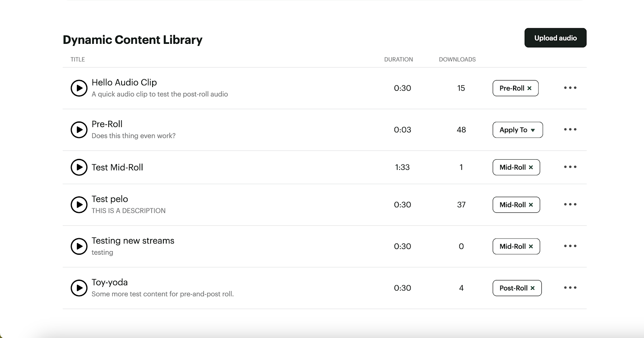This screenshot has height=338, width=644.
Task: Remove Mid-Roll tag from Testing new streams
Action: (531, 247)
